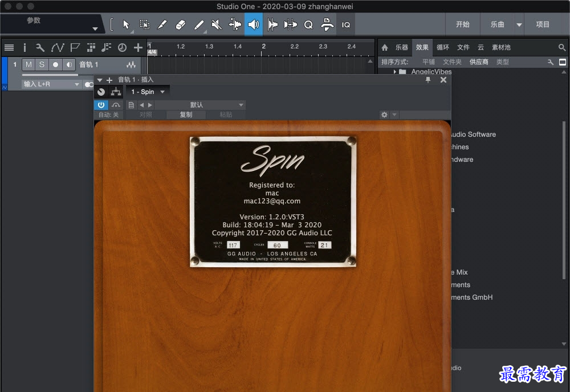The width and height of the screenshot is (570, 392).
Task: Open the inspector (i) icon
Action: 25,48
